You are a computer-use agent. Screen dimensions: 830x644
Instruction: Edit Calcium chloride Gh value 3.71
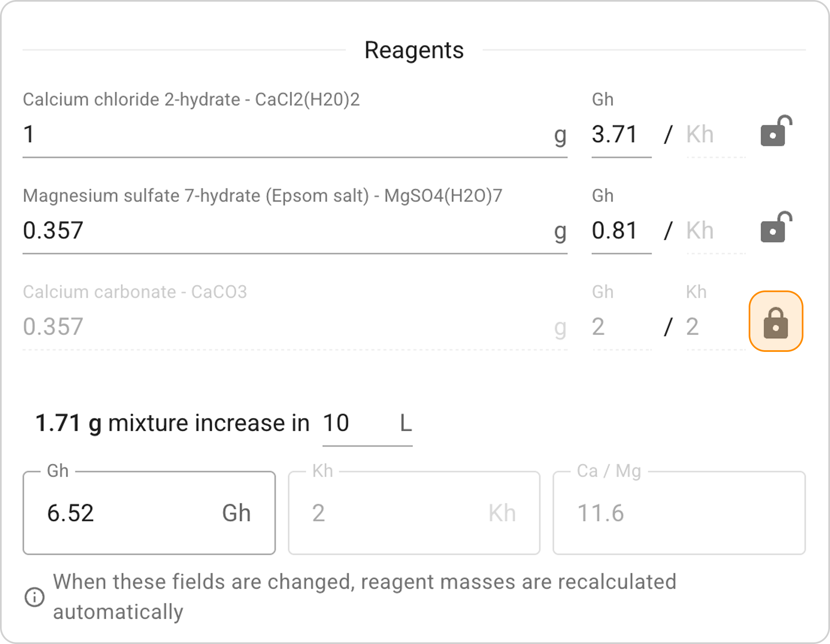coord(620,135)
